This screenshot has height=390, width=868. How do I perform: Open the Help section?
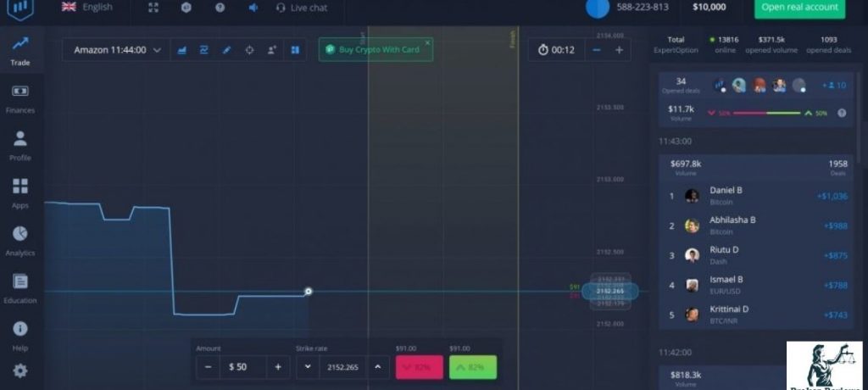click(x=20, y=336)
